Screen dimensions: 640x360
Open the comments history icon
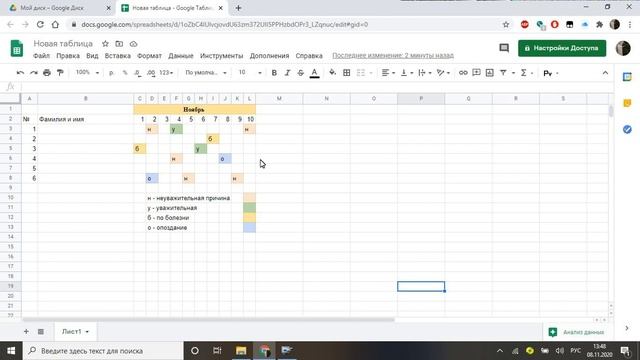click(x=504, y=48)
